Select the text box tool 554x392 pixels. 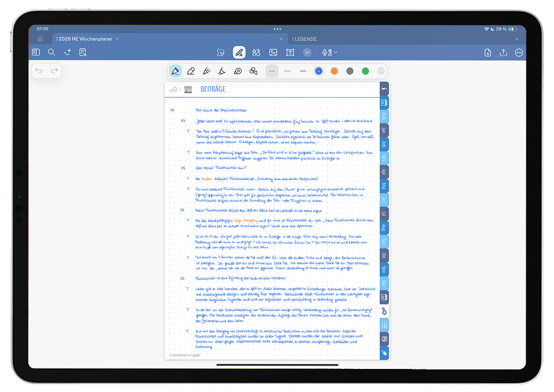click(290, 53)
